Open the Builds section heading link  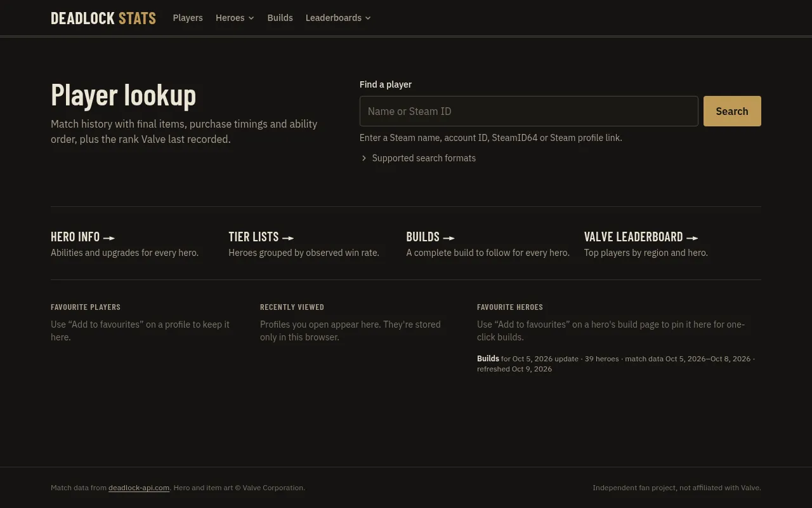point(431,237)
